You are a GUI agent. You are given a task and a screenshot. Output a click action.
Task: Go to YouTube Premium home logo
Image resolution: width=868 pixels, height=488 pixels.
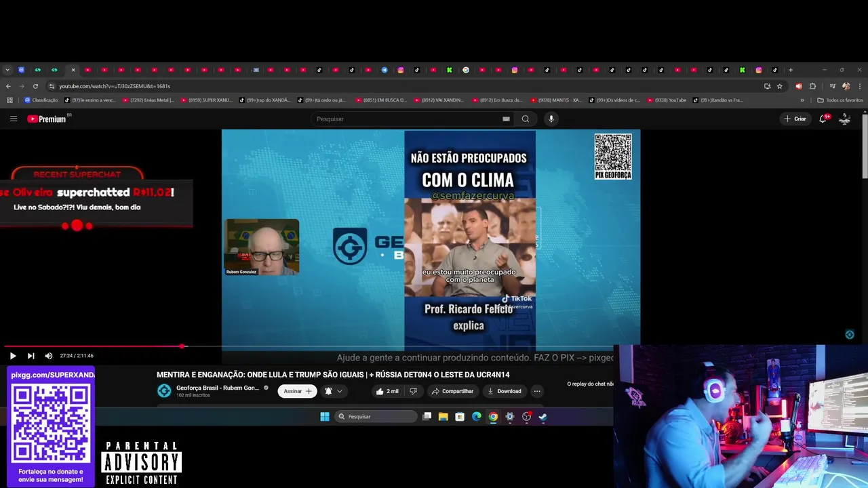(x=47, y=119)
